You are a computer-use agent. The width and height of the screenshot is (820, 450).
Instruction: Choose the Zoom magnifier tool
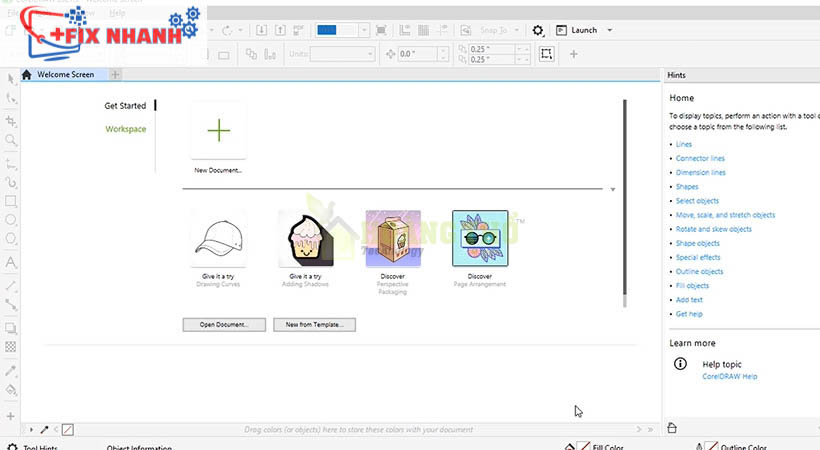click(11, 141)
